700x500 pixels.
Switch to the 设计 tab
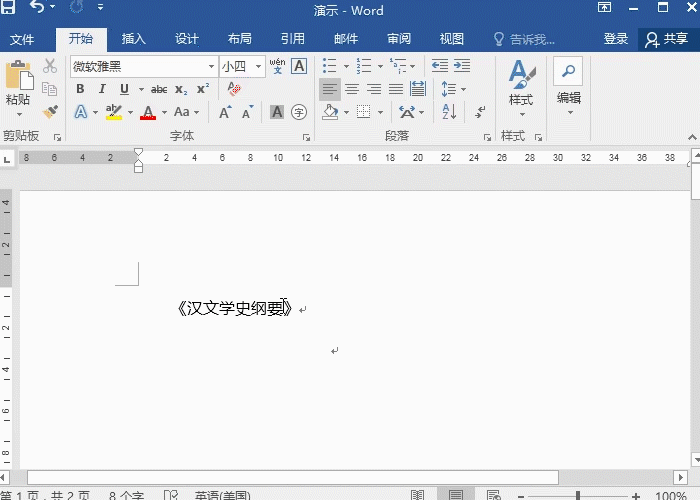[187, 39]
